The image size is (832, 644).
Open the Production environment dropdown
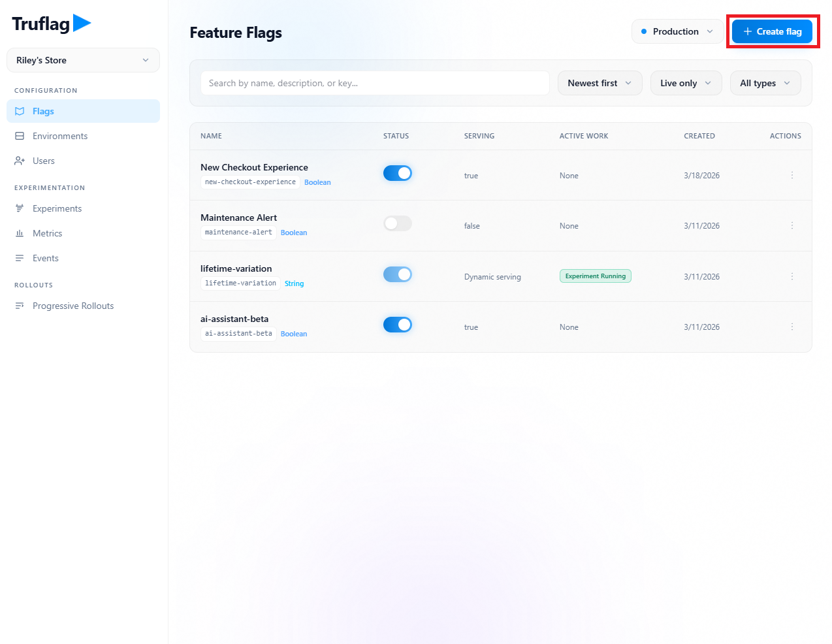[677, 31]
